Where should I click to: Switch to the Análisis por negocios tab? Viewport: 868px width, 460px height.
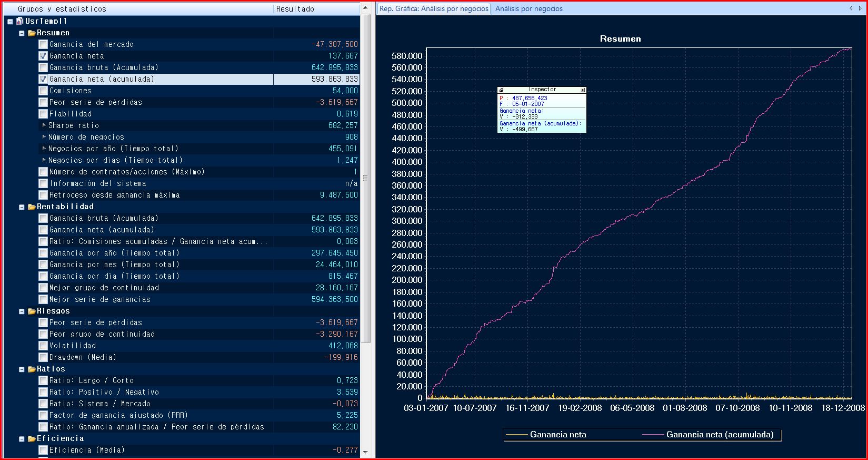528,8
